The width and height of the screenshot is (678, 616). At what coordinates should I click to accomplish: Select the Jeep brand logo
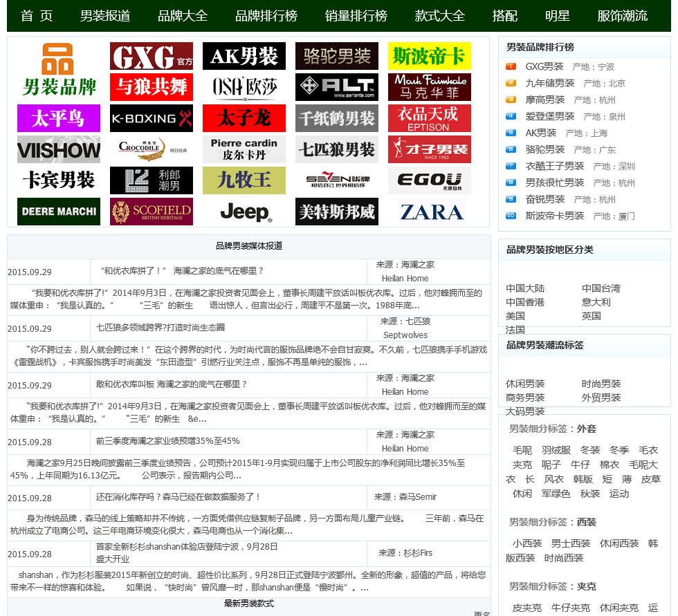(x=244, y=212)
